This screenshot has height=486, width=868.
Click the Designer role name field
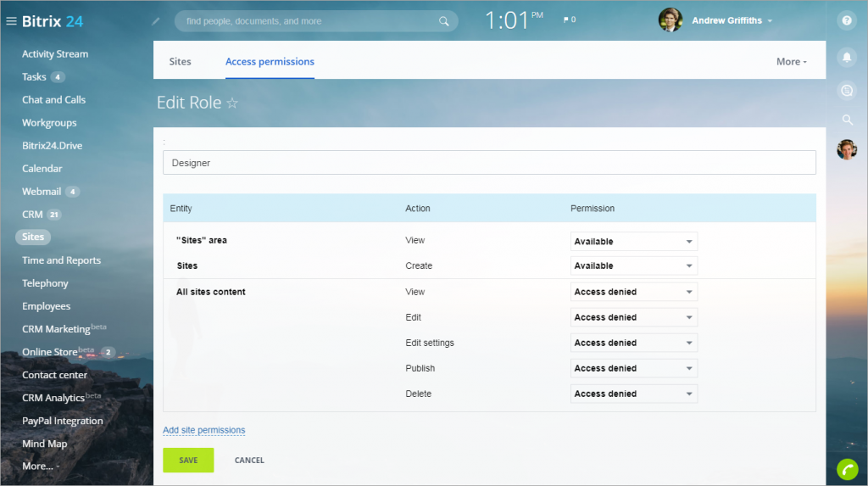(x=489, y=163)
